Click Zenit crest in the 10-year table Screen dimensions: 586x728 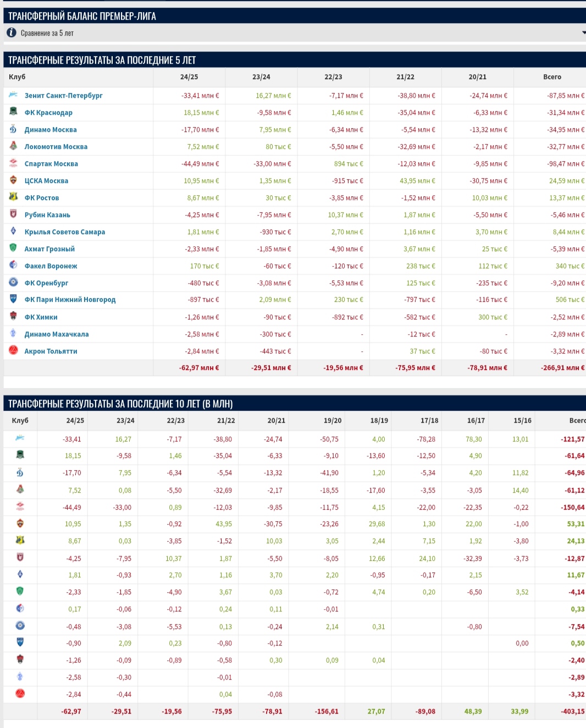click(20, 438)
